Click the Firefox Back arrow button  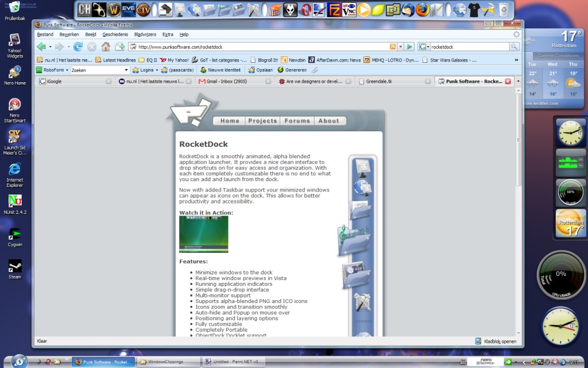41,47
